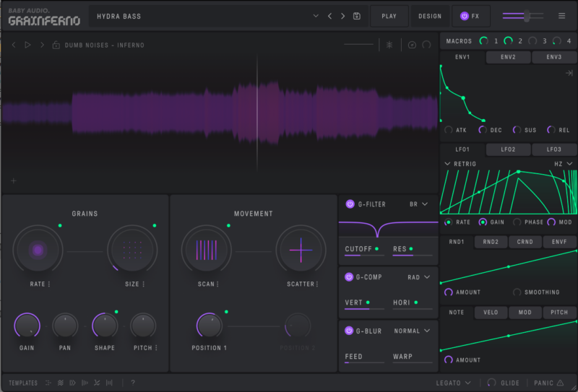The height and width of the screenshot is (392, 578).
Task: Open SCAN options three-dot menu
Action: [217, 284]
